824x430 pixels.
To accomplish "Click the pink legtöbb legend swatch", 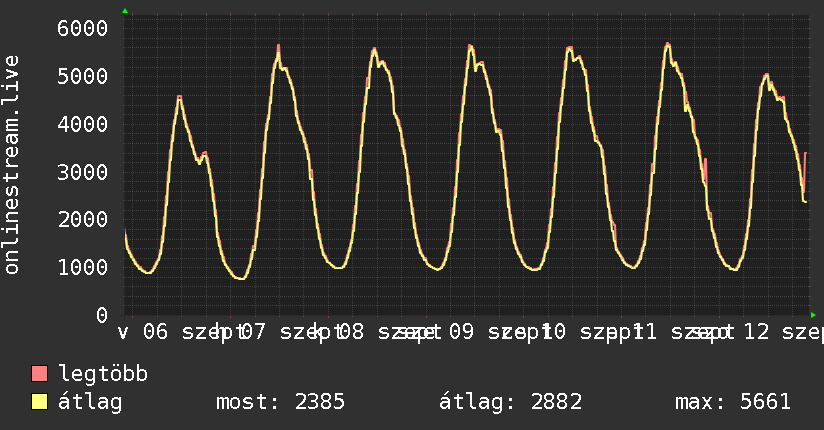I will (x=39, y=373).
